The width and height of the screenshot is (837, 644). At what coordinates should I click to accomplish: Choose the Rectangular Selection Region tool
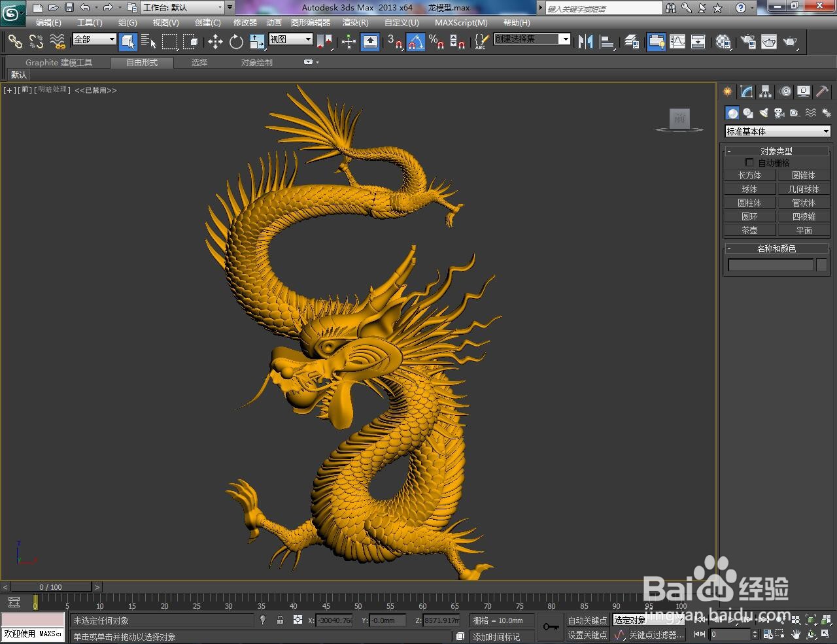pos(170,42)
